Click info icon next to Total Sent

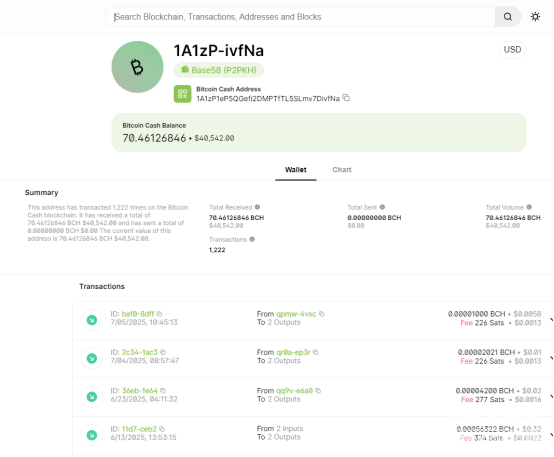pyautogui.click(x=382, y=207)
